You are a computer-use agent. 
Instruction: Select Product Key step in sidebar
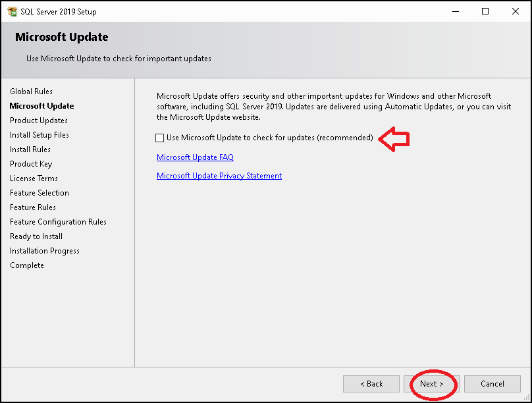[31, 164]
